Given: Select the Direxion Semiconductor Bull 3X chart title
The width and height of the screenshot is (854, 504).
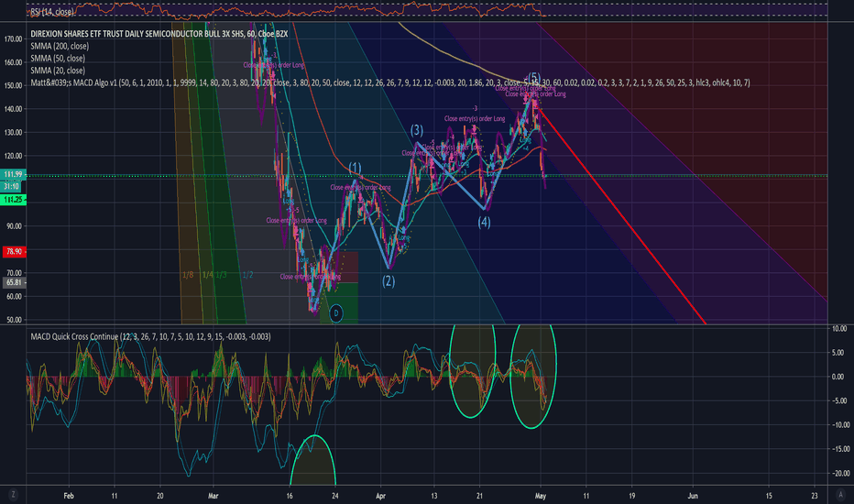Looking at the screenshot, I should (159, 34).
